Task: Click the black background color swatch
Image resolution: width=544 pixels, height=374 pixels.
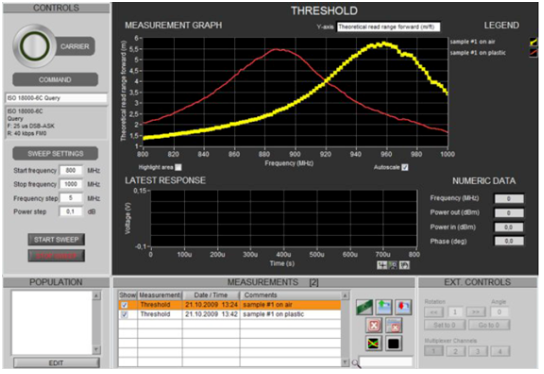Action: point(394,343)
